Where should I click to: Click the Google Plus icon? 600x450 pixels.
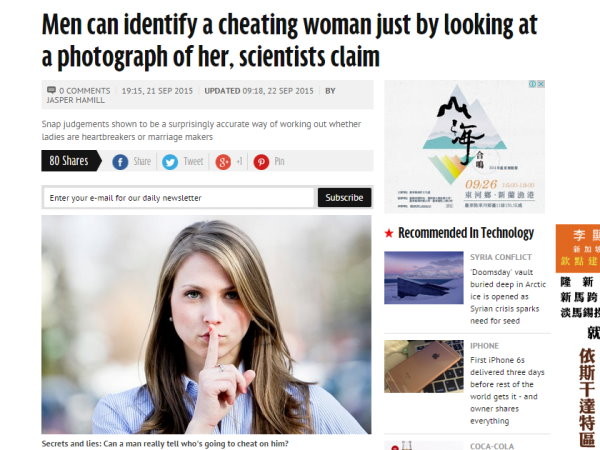point(223,162)
